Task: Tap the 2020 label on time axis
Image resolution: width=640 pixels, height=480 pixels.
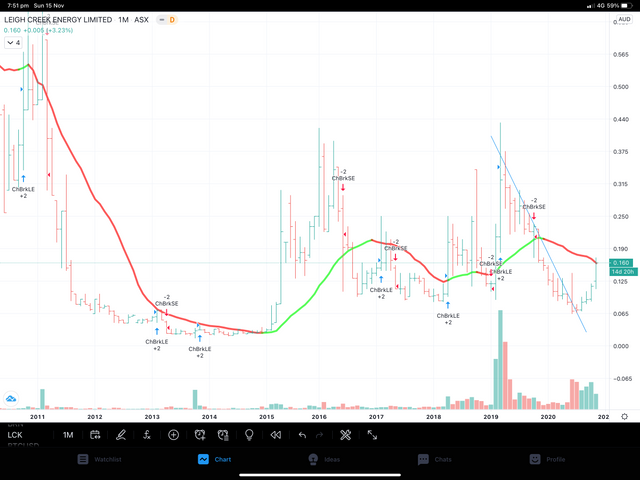Action: pos(548,417)
